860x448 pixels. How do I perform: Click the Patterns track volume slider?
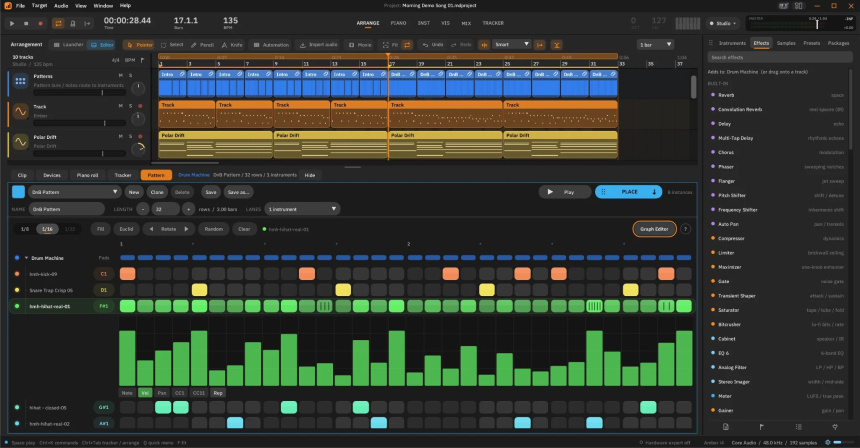pyautogui.click(x=80, y=93)
